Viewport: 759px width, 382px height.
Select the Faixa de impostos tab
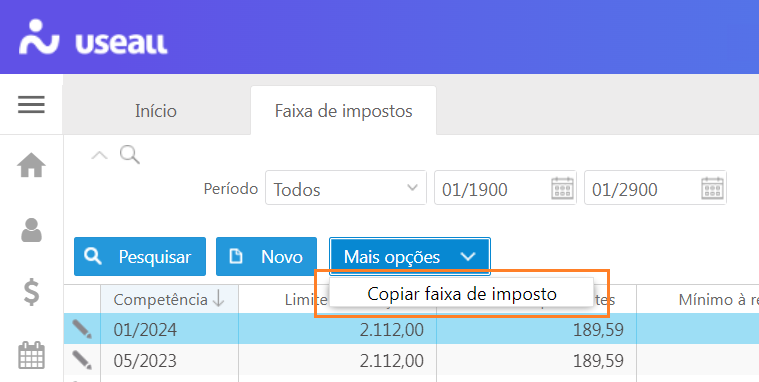pos(344,111)
